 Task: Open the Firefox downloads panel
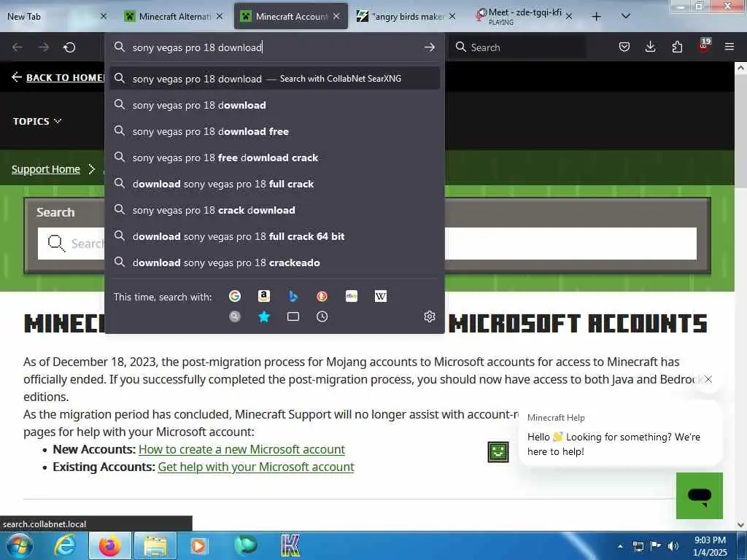tap(650, 47)
